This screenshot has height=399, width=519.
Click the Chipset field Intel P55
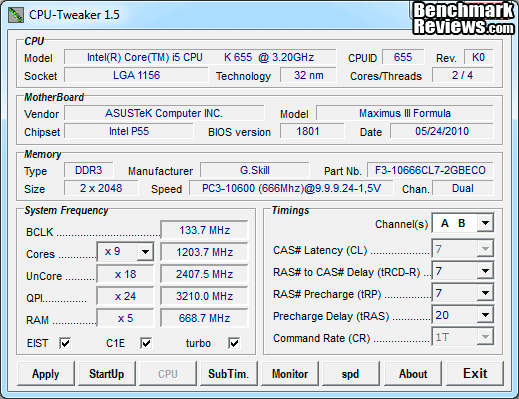pos(129,131)
